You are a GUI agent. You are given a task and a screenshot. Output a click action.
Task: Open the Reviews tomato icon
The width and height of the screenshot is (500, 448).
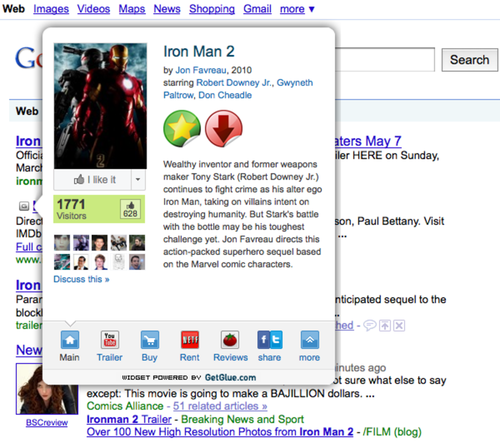[x=230, y=340]
